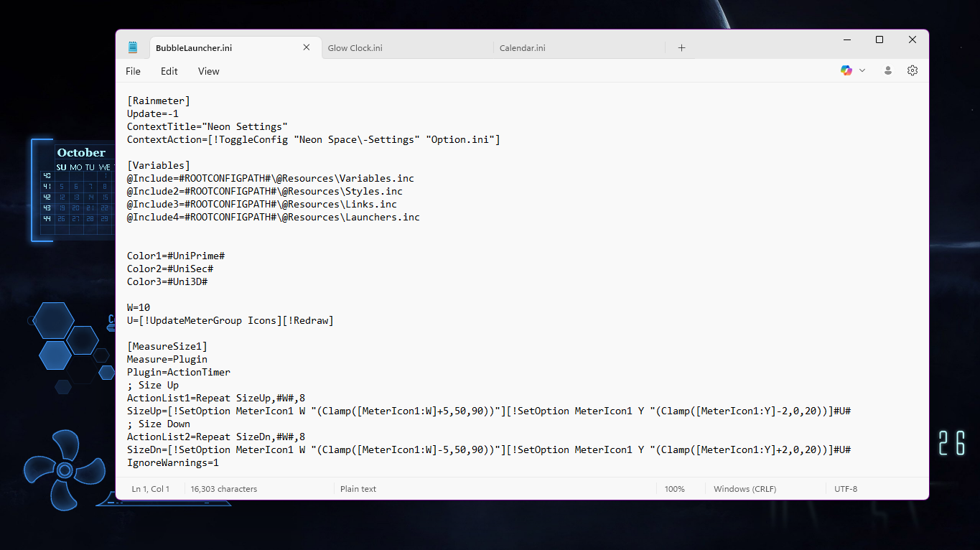Viewport: 980px width, 550px height.
Task: Launch Copilot from the Notepad toolbar
Action: [846, 70]
